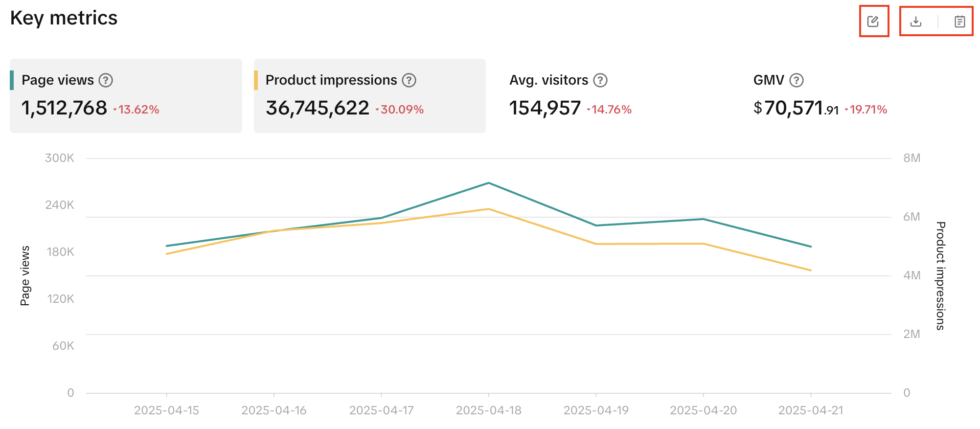Click the Key metrics heading
980x429 pixels.
point(64,18)
